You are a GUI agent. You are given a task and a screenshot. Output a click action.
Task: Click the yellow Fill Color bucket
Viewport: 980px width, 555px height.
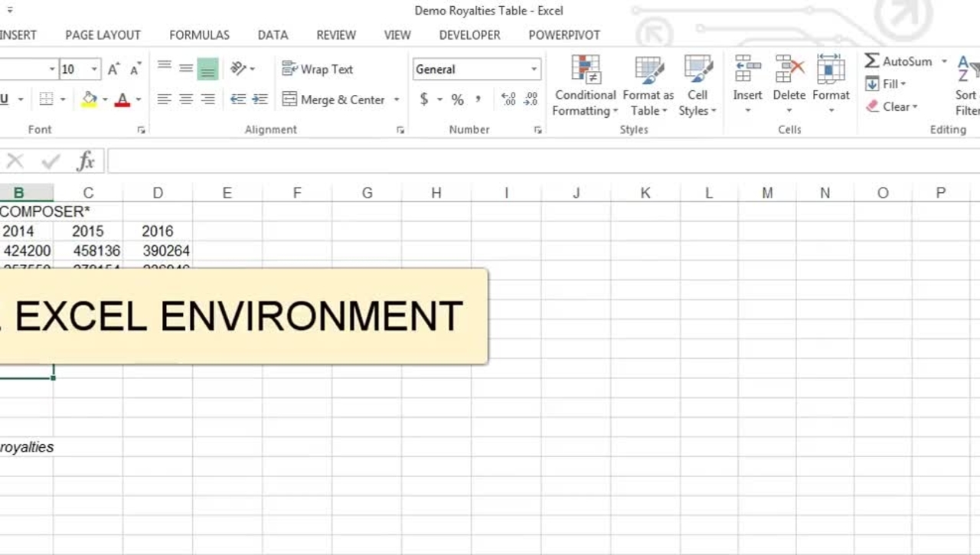click(x=90, y=100)
